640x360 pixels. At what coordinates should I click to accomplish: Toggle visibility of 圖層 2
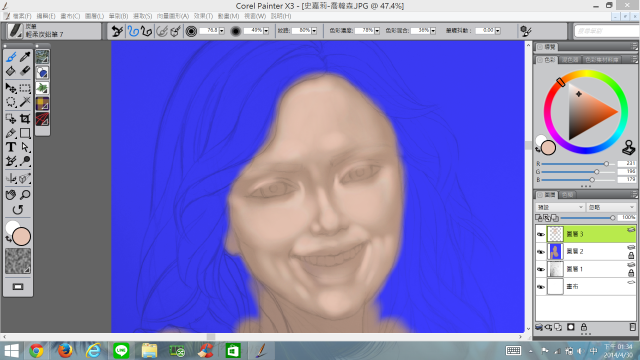pos(541,252)
